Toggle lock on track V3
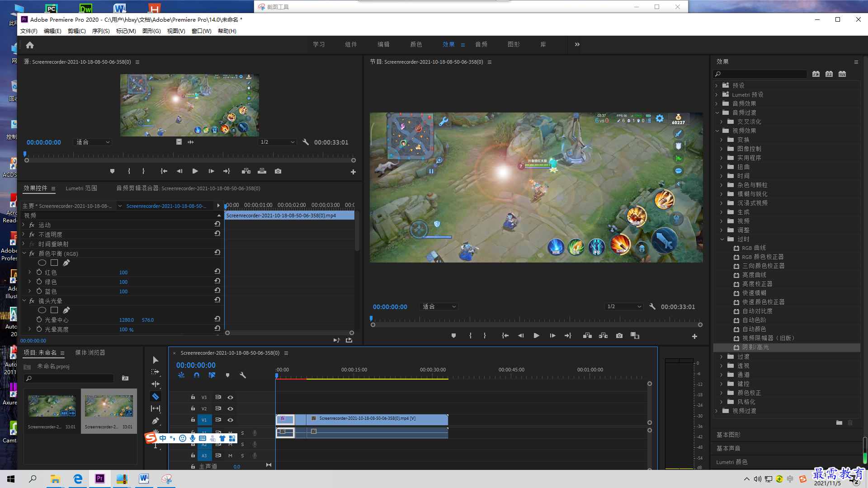This screenshot has width=868, height=488. point(193,397)
